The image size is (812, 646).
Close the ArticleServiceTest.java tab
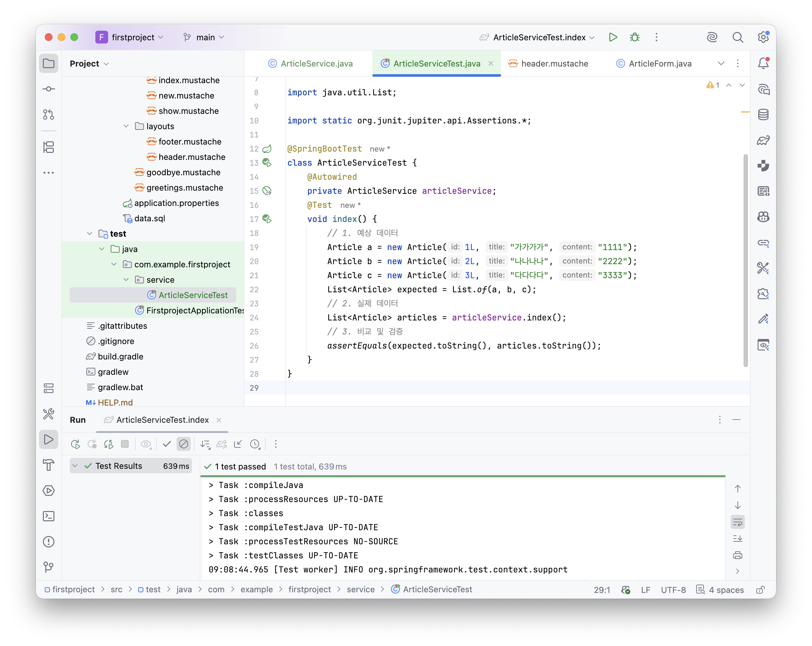491,63
